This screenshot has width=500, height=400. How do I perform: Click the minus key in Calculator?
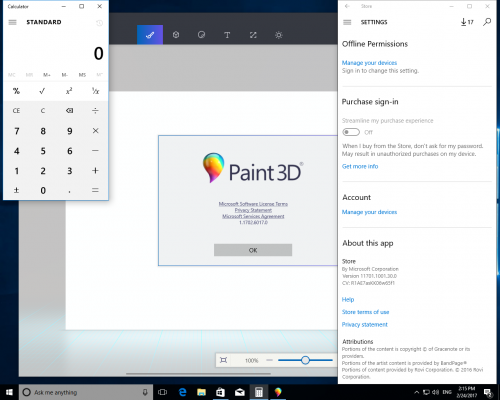pyautogui.click(x=95, y=151)
